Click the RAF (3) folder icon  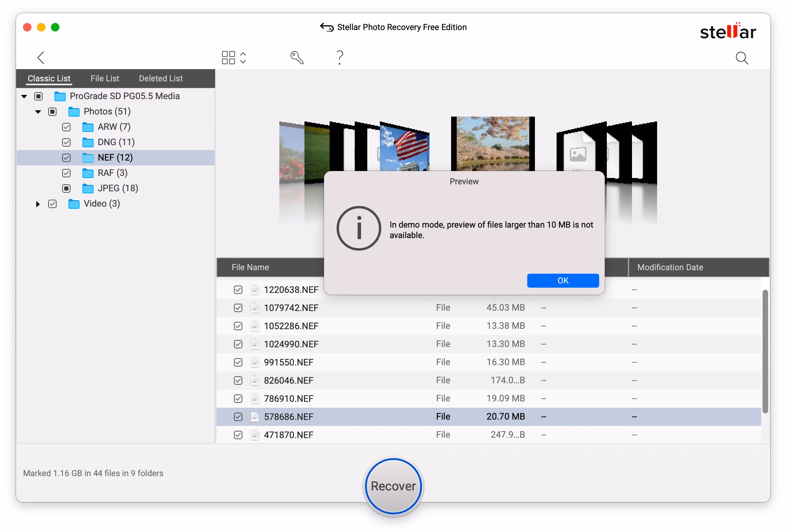click(x=88, y=173)
